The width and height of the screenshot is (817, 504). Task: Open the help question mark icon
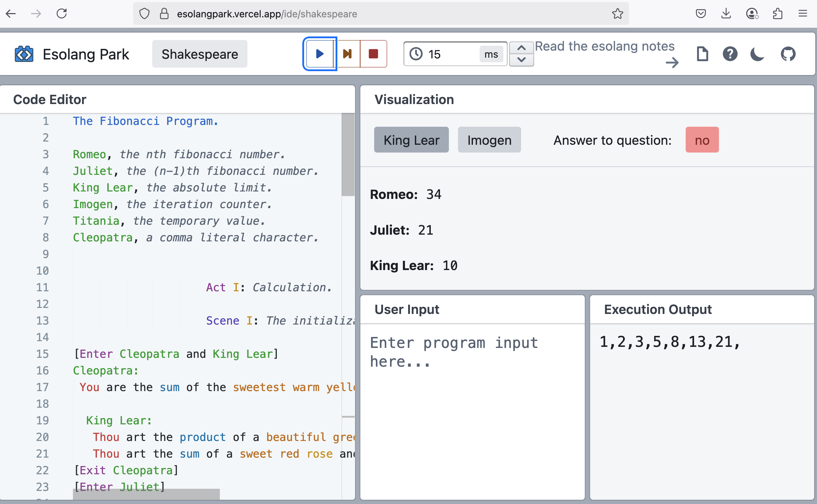[x=730, y=54]
